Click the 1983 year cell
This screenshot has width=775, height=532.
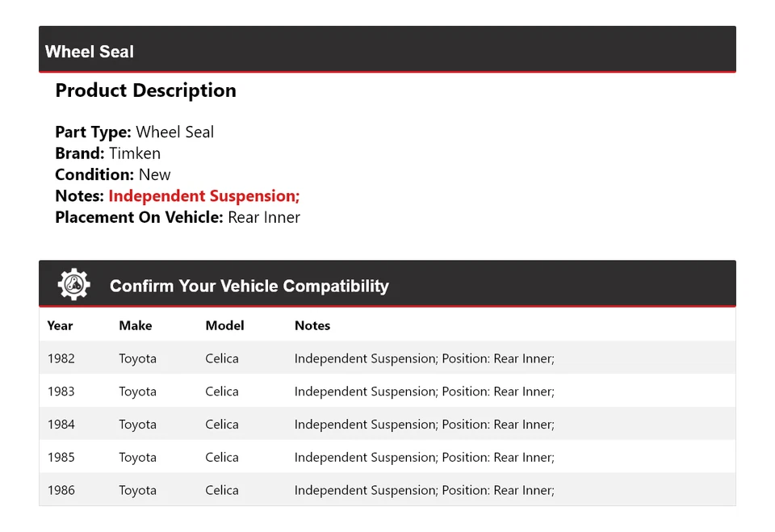61,392
